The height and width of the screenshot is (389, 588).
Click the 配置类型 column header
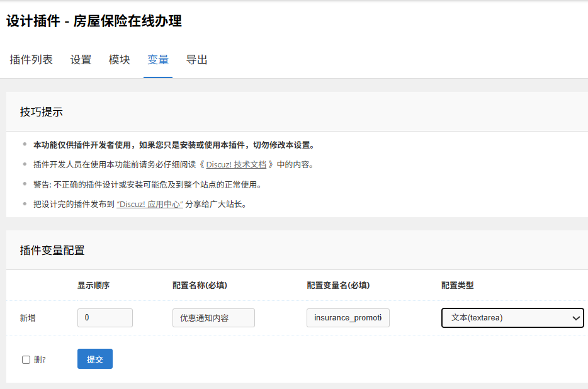458,285
